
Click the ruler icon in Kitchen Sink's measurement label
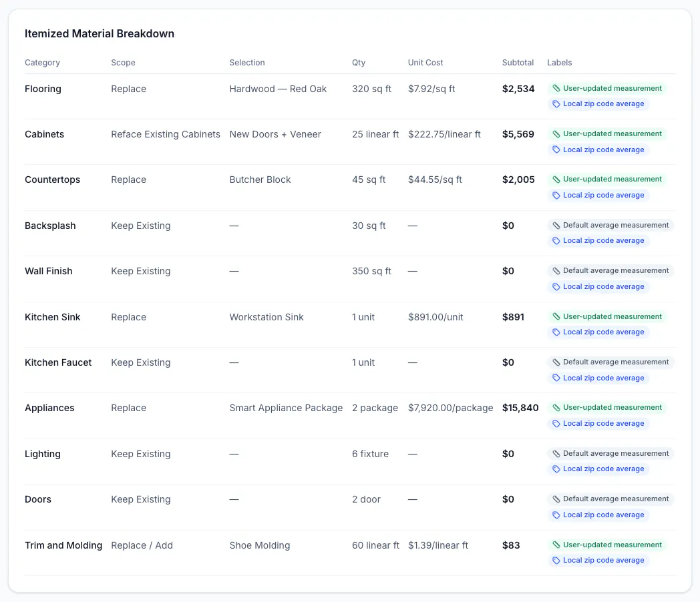click(x=556, y=316)
